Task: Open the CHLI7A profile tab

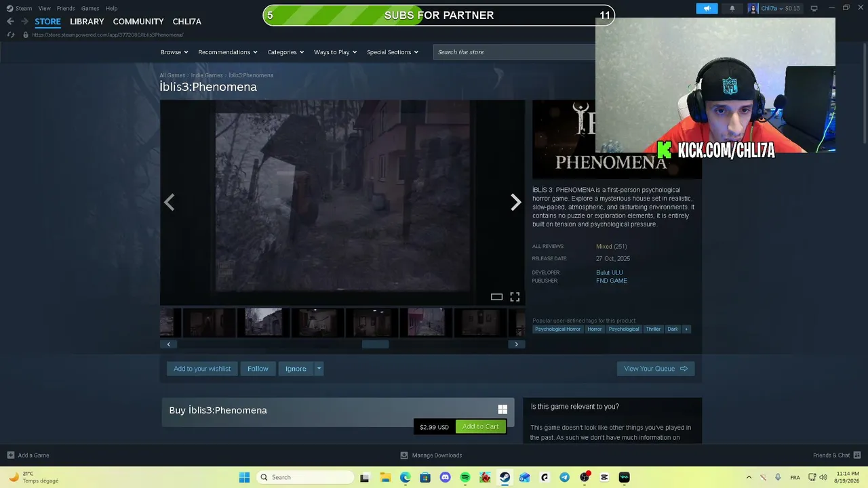Action: point(187,21)
